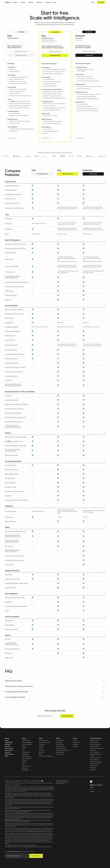The height and width of the screenshot is (868, 110).
Task: Open the Pricing menu item
Action: 54,2
